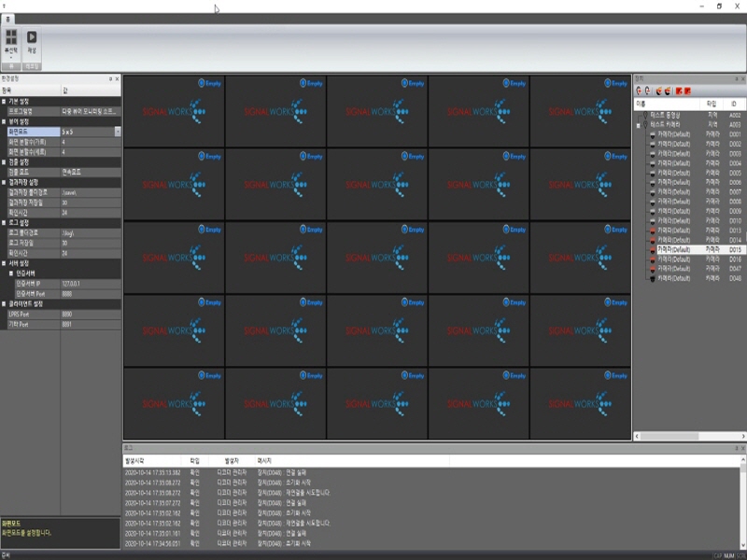This screenshot has width=747, height=560.
Task: Click the camera icon for device D008
Action: [x=653, y=202]
